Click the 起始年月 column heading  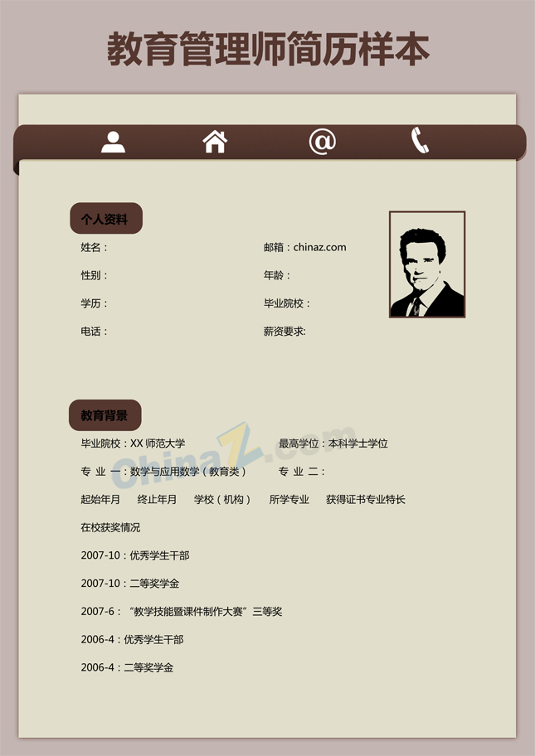click(x=100, y=500)
